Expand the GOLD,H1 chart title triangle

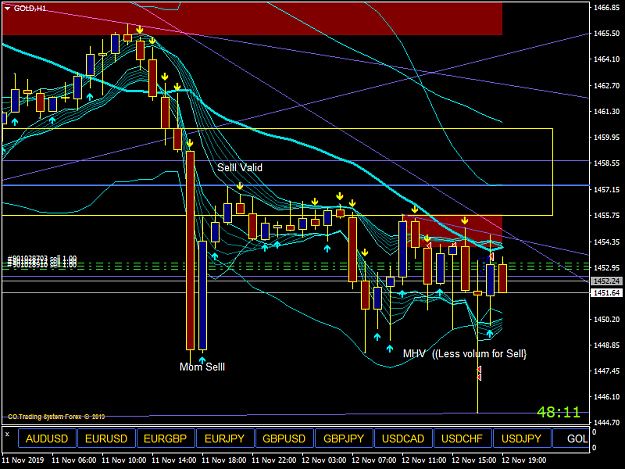(7, 8)
